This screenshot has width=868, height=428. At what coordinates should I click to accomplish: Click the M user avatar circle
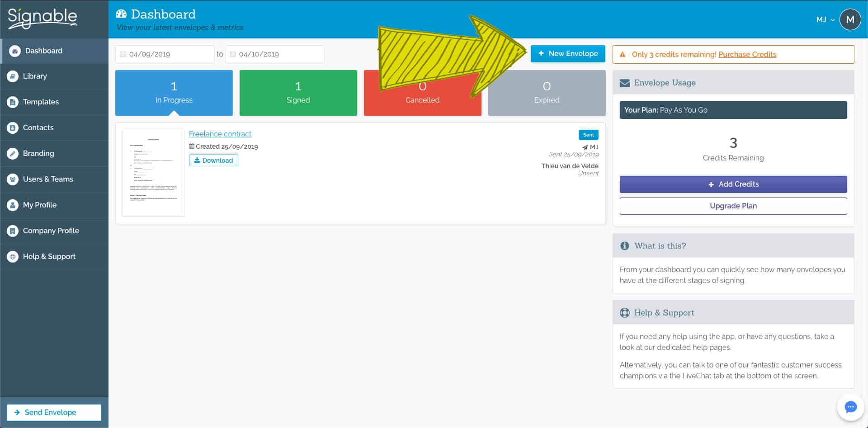point(850,20)
